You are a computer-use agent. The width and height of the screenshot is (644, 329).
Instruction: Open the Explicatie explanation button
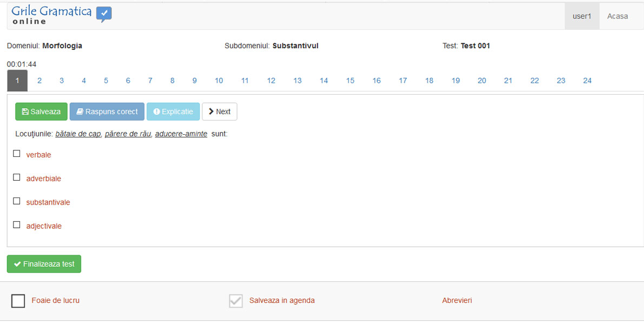click(173, 111)
